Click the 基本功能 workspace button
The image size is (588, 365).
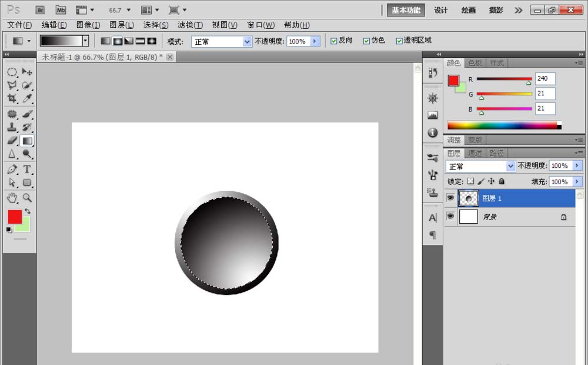(x=406, y=10)
